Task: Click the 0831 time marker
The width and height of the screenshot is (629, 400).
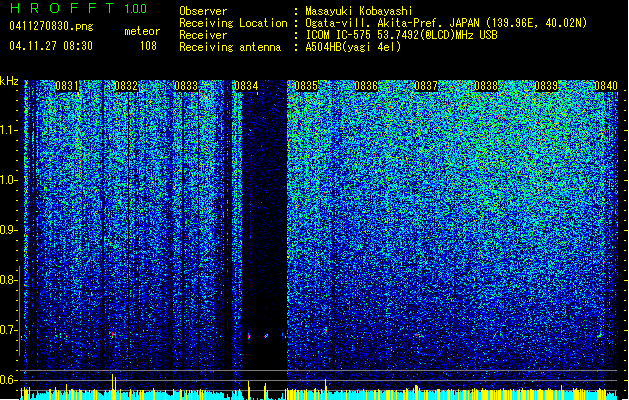Action: pyautogui.click(x=67, y=86)
